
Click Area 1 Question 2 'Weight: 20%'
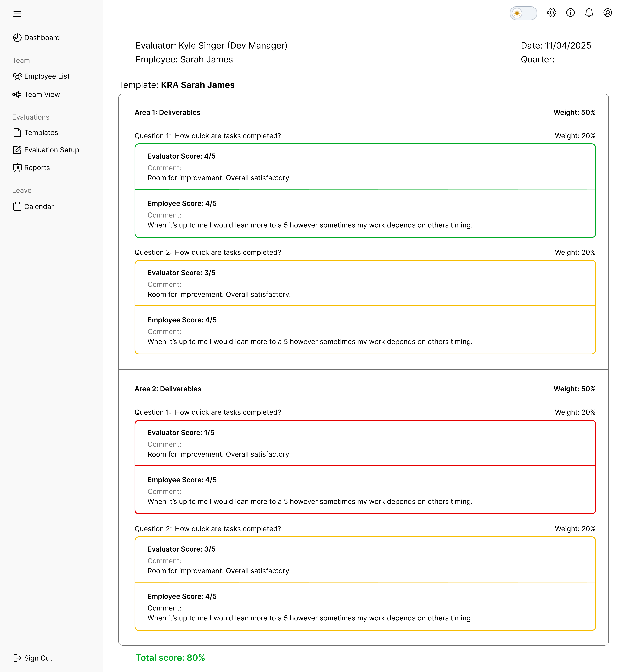coord(575,253)
